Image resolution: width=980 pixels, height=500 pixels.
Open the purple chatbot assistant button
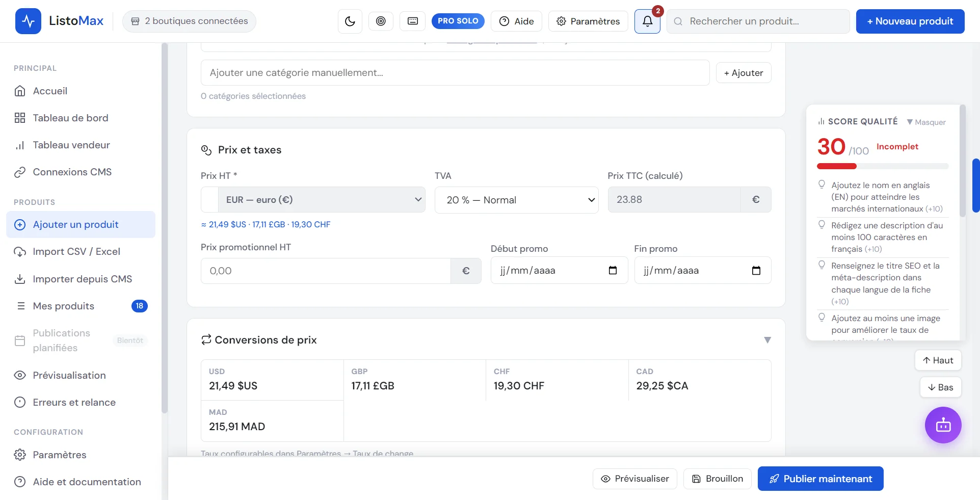point(943,425)
